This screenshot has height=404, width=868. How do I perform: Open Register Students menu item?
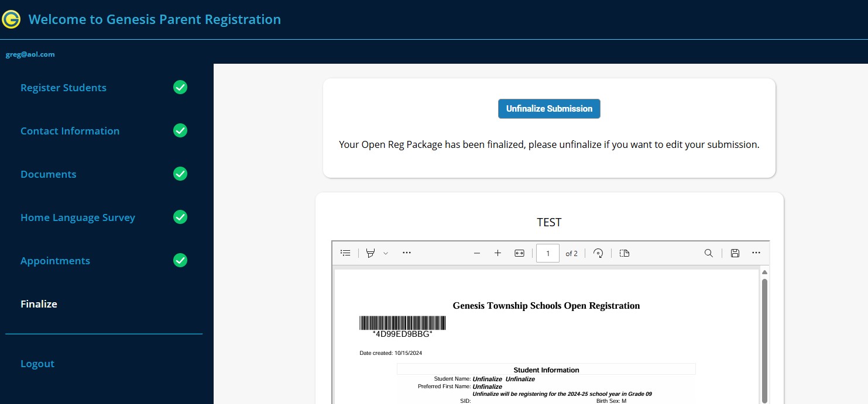63,88
